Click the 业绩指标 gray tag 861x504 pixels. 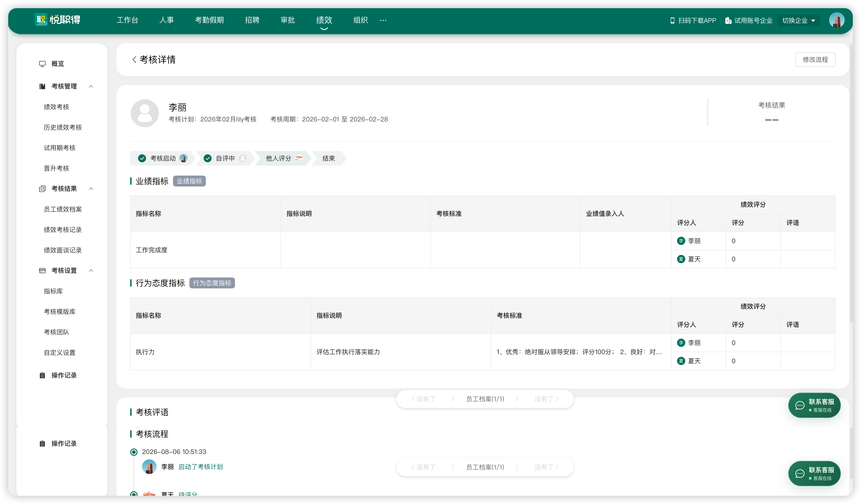[x=189, y=181]
